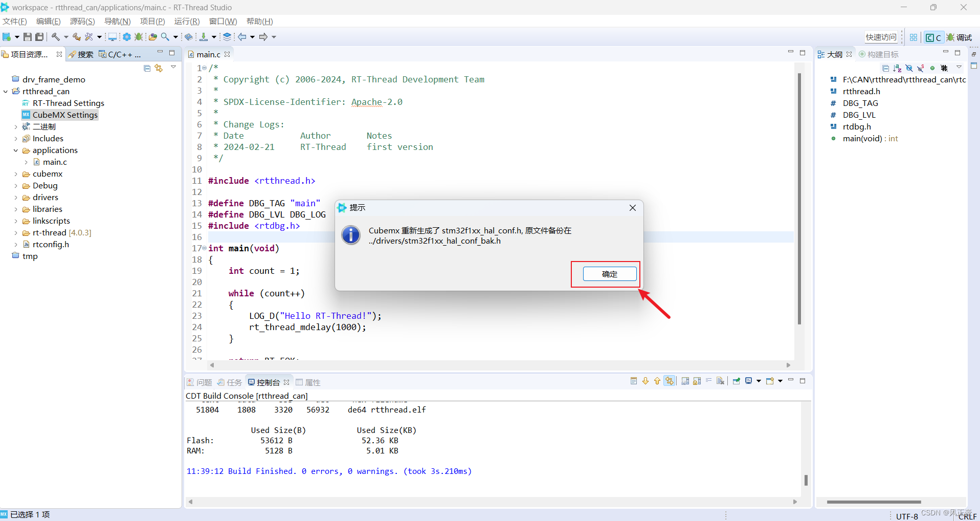Click the New project toolbar icon

[7, 37]
